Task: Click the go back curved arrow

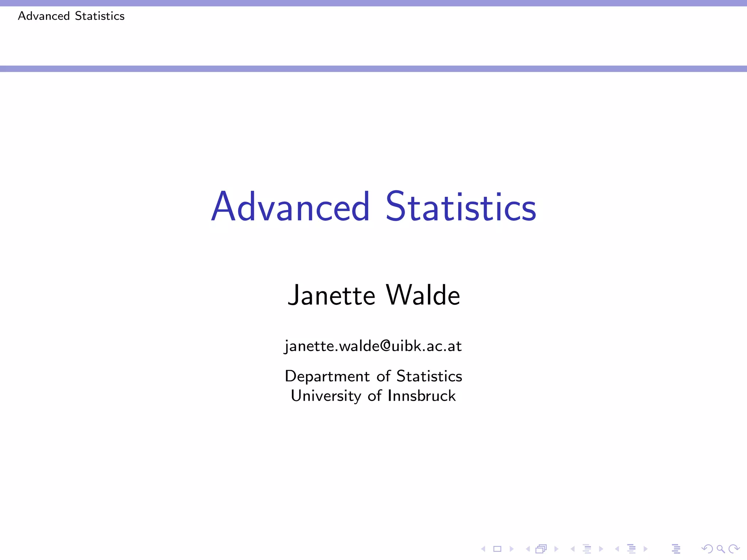Action: (x=707, y=549)
